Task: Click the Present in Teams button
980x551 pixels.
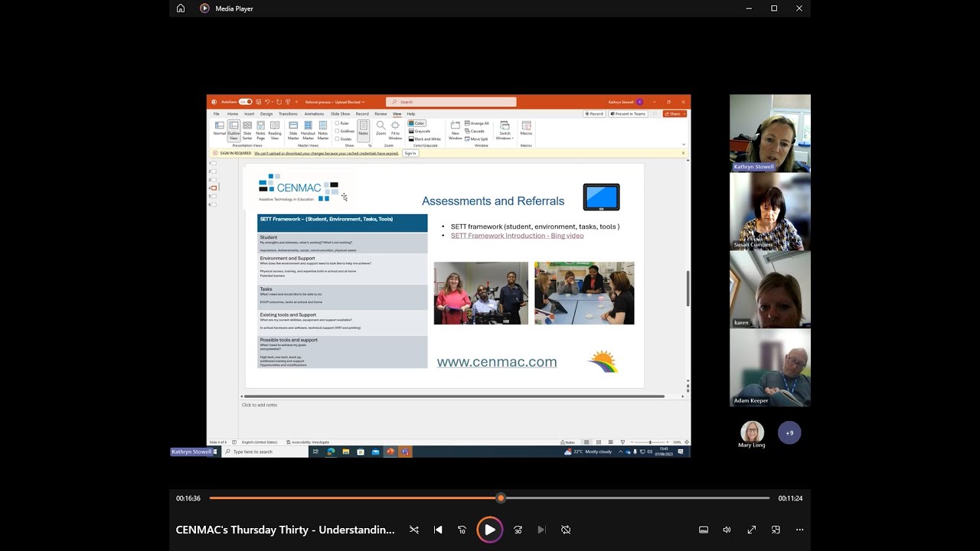Action: [x=629, y=113]
